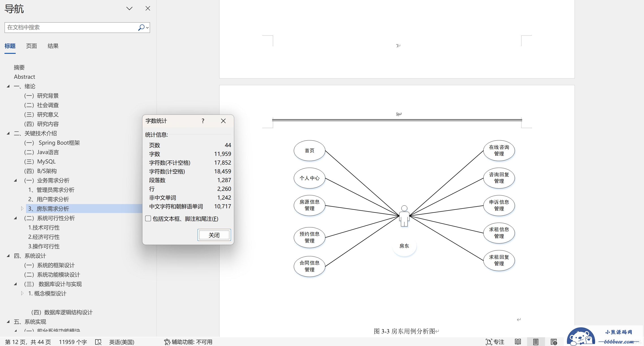Enable 包括文本框、脚注和尾注 checkbox
This screenshot has width=644, height=346.
148,219
